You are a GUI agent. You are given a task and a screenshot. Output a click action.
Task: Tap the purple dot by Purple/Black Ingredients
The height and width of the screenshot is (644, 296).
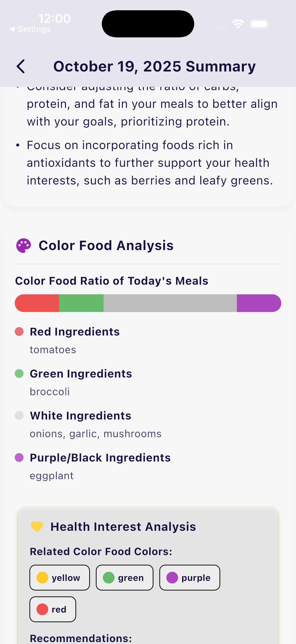pyautogui.click(x=19, y=458)
